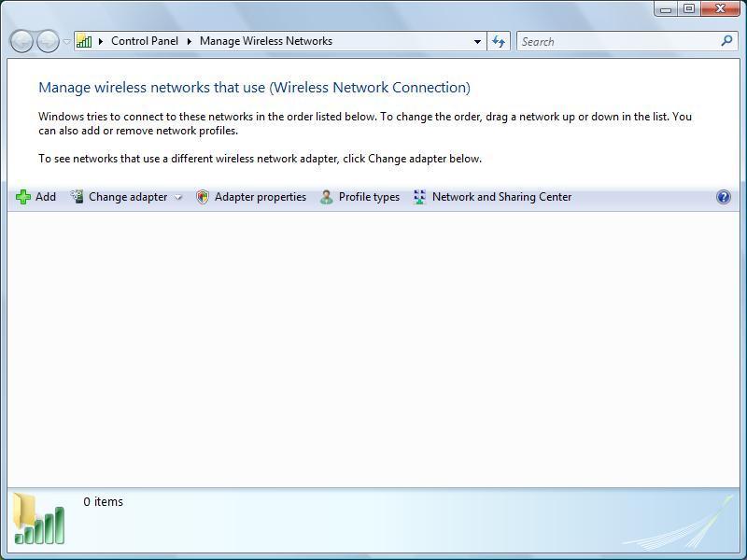
Task: Click the Change adapter label
Action: [128, 197]
